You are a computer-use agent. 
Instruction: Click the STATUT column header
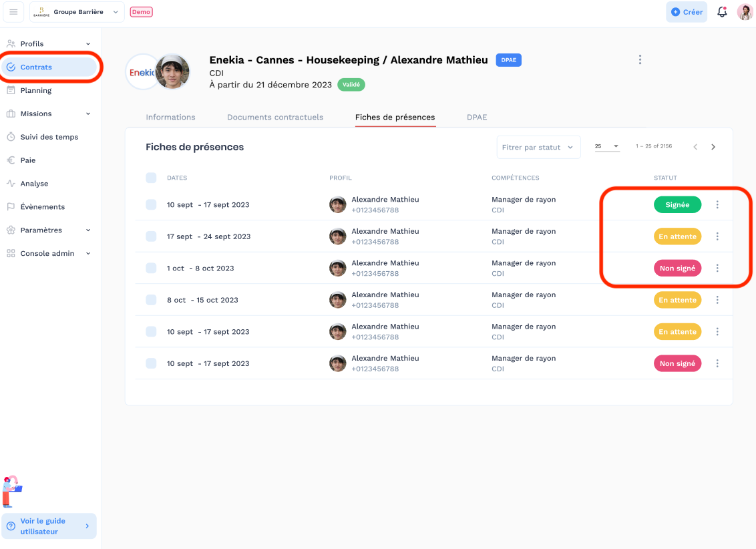[x=665, y=178]
